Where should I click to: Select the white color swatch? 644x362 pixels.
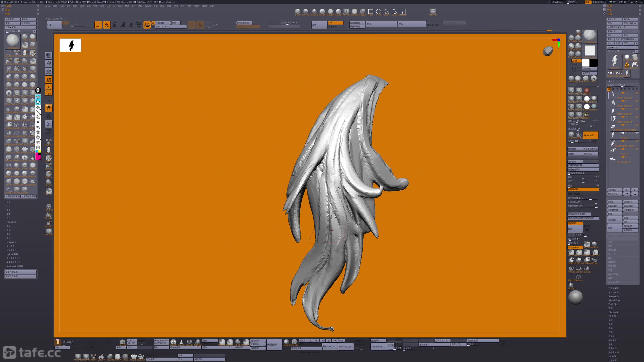pos(586,63)
